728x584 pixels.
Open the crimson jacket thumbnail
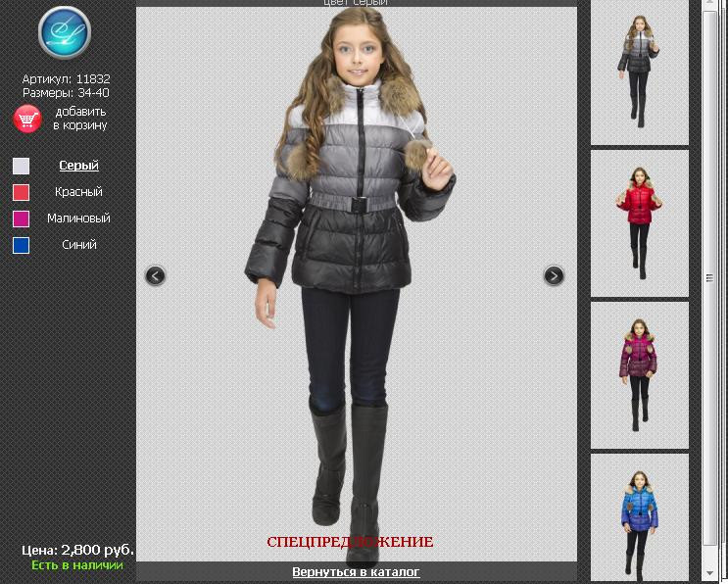click(639, 375)
